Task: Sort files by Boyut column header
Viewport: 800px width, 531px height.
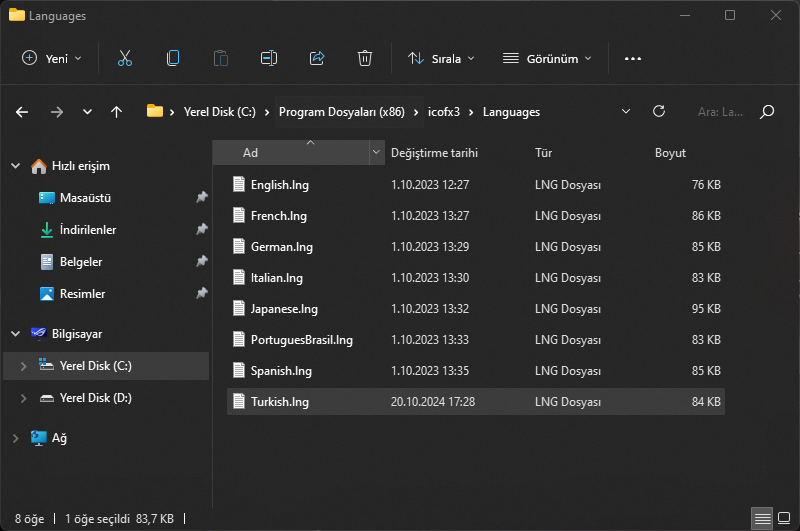Action: (x=670, y=153)
